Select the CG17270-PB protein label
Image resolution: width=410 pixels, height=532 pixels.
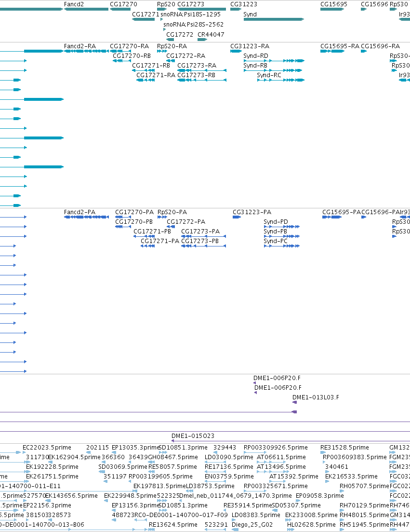click(134, 222)
